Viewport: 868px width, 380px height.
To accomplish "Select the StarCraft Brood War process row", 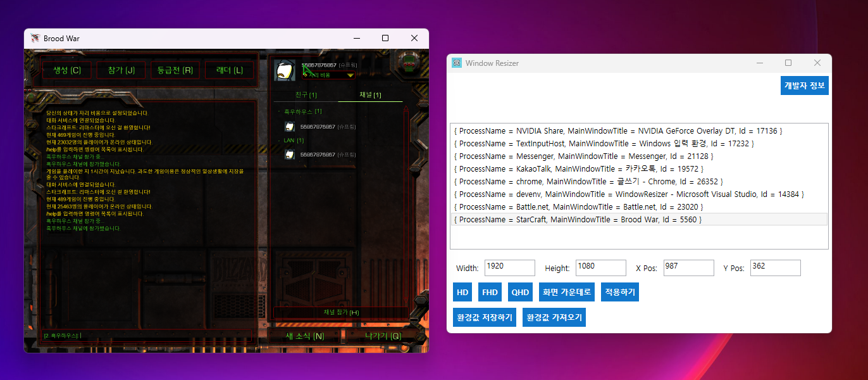I will pos(639,220).
